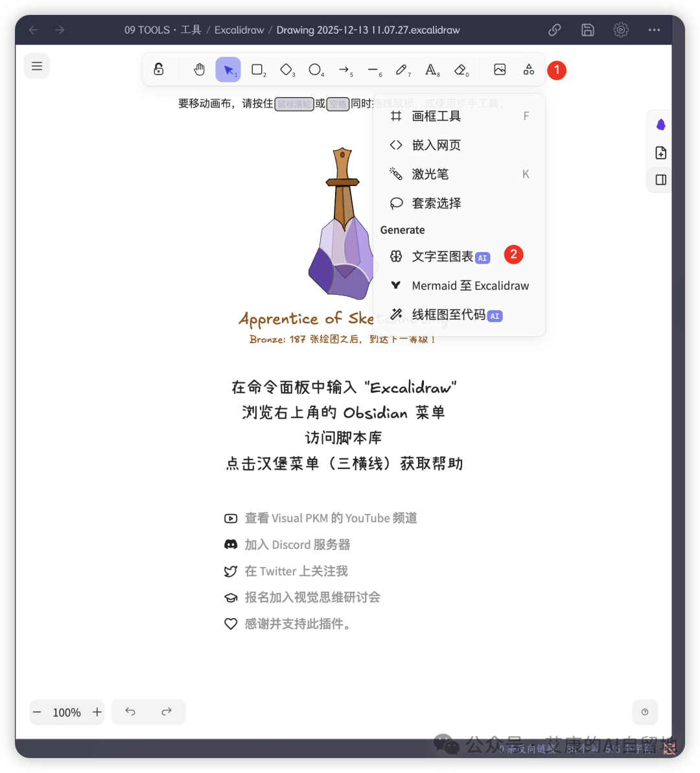Open 加入 Discord 服务器 link

288,545
